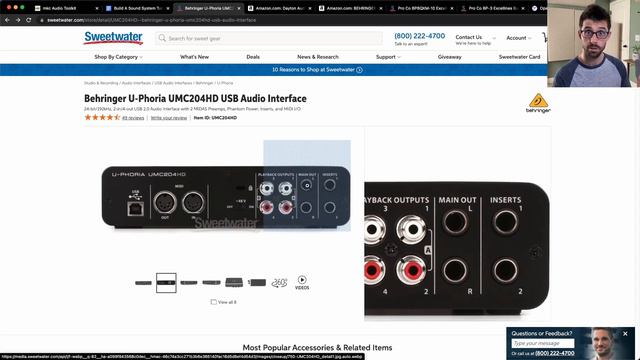Click 10 Reasons to Shop at Sweetwater

pyautogui.click(x=313, y=70)
